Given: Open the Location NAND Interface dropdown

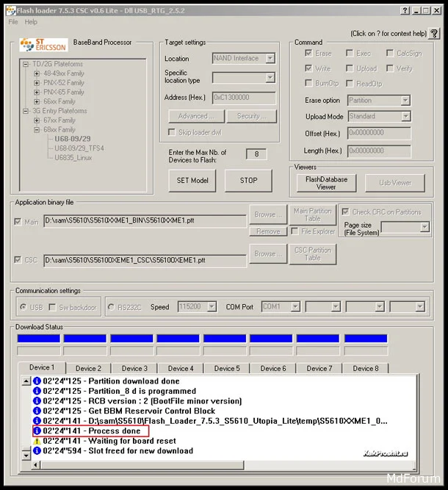Looking at the screenshot, I should point(270,58).
